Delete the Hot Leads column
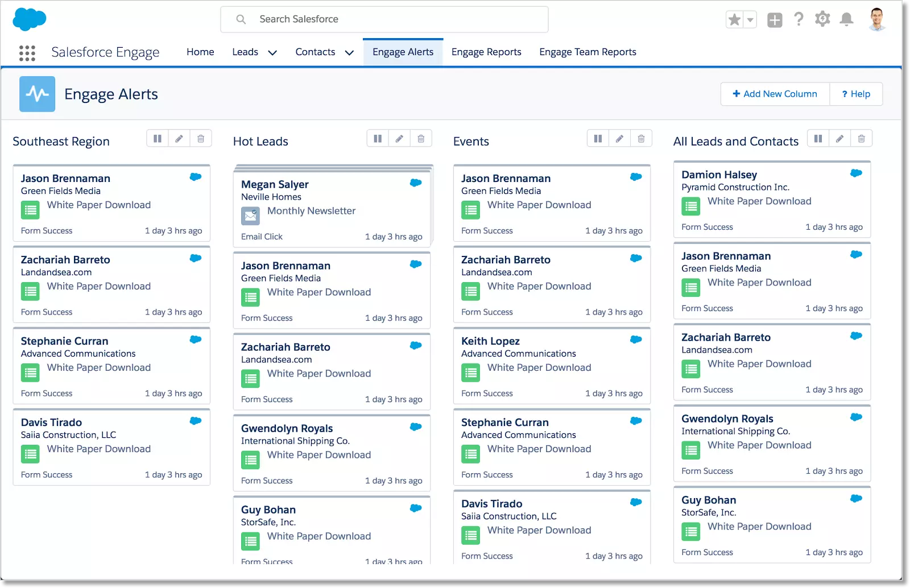Screen dimensions: 910x588 point(421,139)
